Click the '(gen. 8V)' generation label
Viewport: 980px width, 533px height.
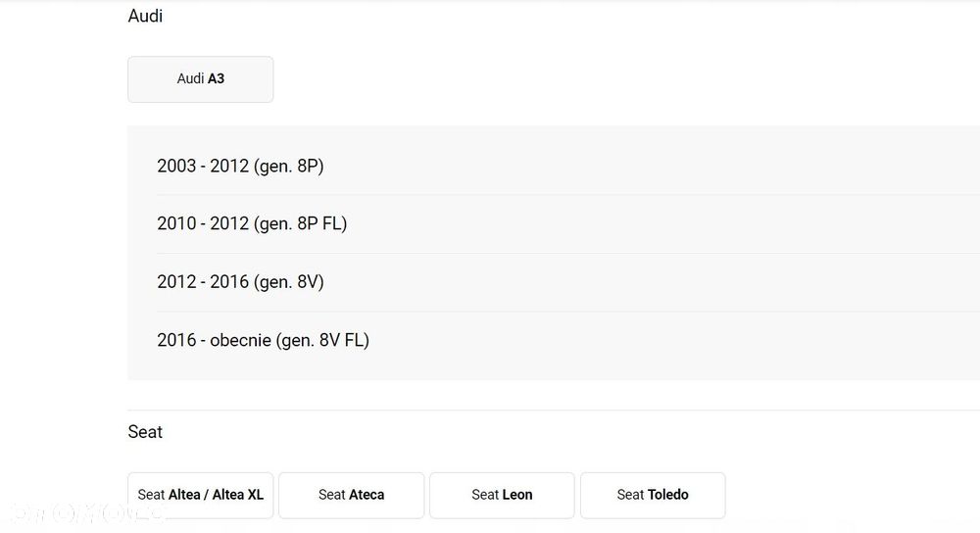tap(288, 281)
